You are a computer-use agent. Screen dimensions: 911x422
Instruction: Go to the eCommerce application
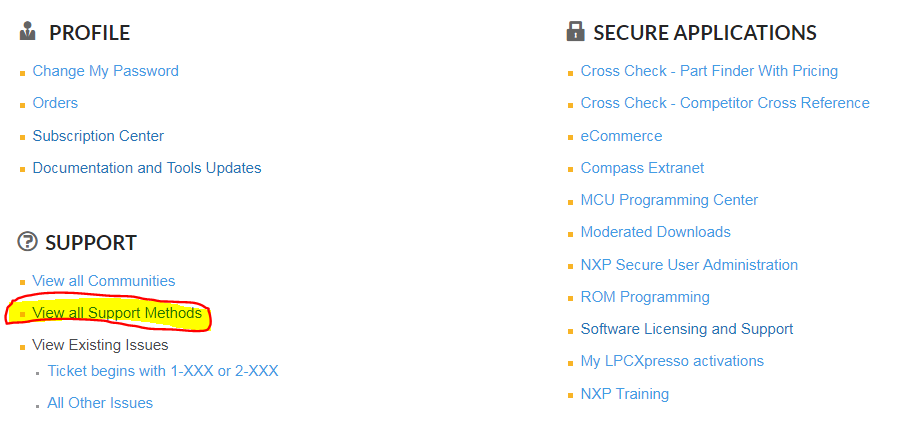tap(621, 136)
